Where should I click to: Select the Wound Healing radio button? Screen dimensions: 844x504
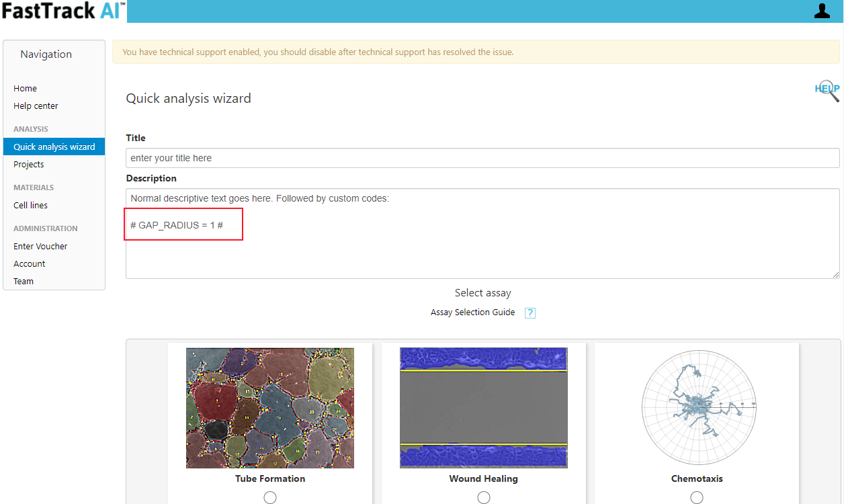pos(484,498)
